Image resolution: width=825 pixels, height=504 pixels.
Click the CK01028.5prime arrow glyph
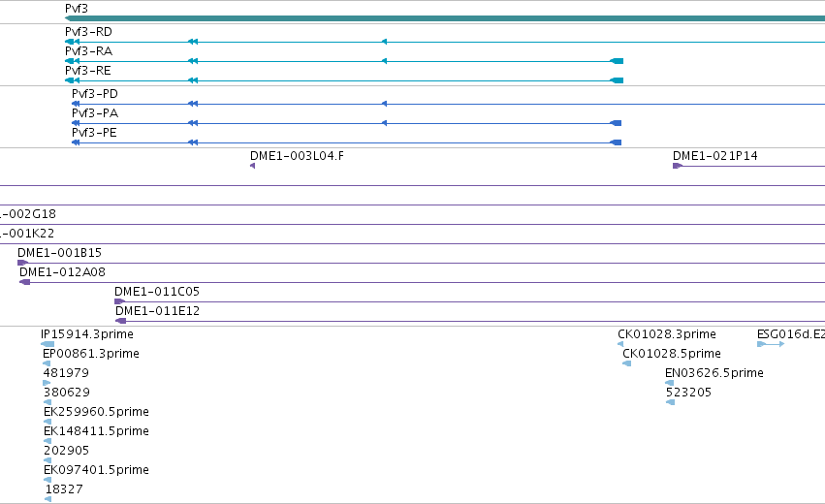pyautogui.click(x=626, y=363)
